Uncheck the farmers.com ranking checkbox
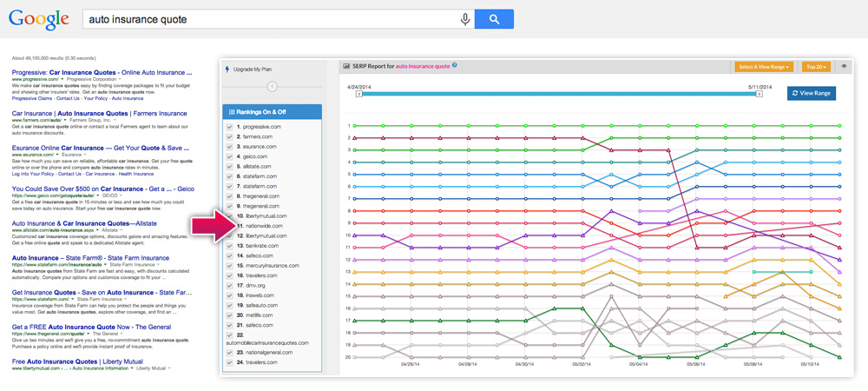The image size is (868, 391). (x=229, y=136)
